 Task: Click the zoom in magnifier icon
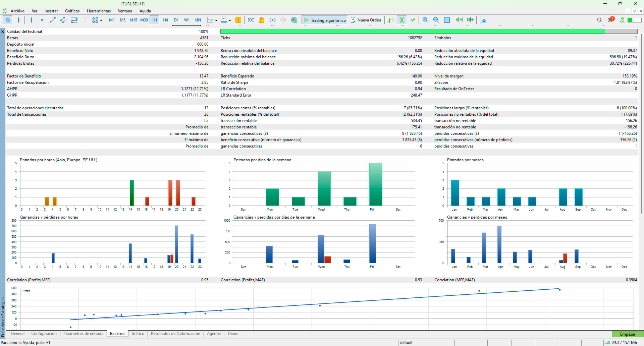[x=425, y=20]
